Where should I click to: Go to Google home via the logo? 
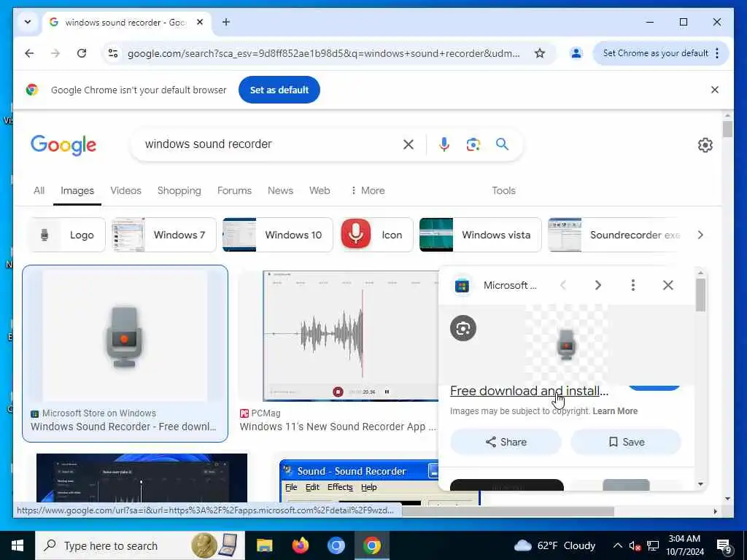pos(63,145)
